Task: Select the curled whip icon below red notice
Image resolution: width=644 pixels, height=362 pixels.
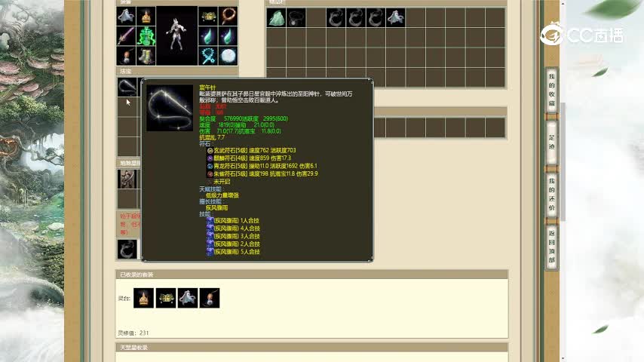Action: (127, 250)
